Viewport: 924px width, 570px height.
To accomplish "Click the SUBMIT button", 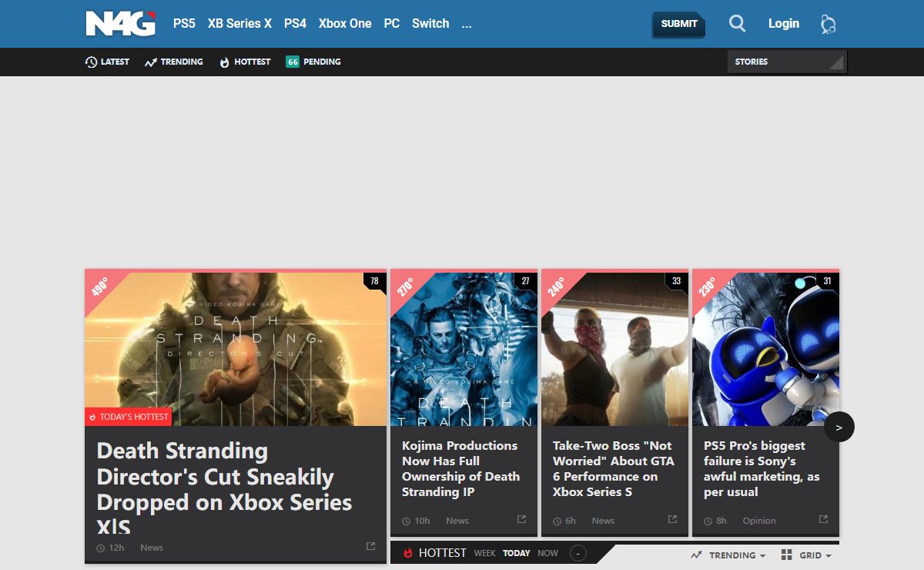I will [x=678, y=24].
